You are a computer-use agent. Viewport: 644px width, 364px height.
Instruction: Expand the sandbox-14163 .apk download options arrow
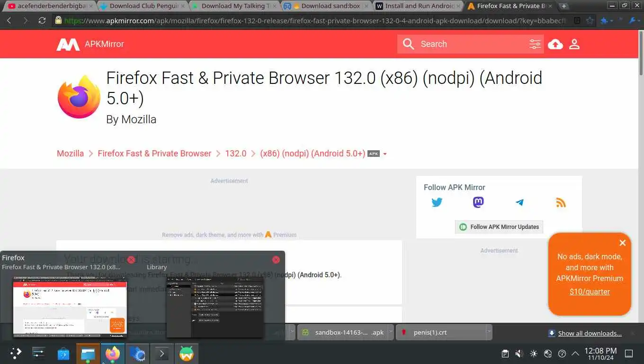coord(390,332)
